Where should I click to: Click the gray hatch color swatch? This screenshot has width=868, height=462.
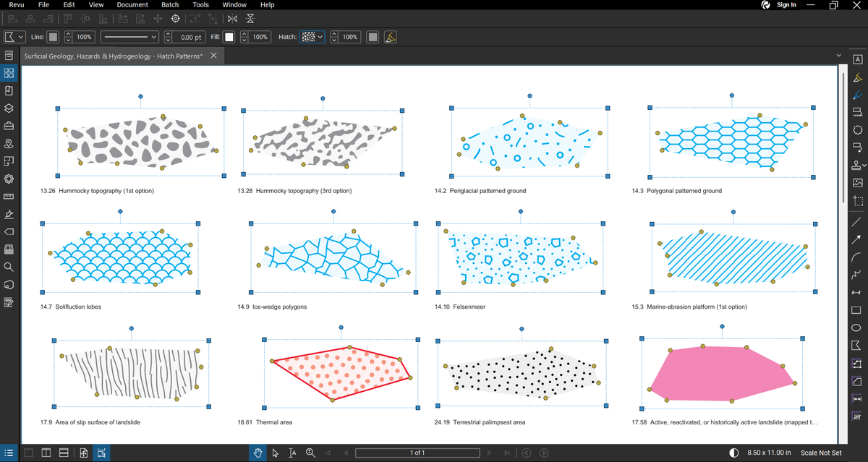[373, 37]
